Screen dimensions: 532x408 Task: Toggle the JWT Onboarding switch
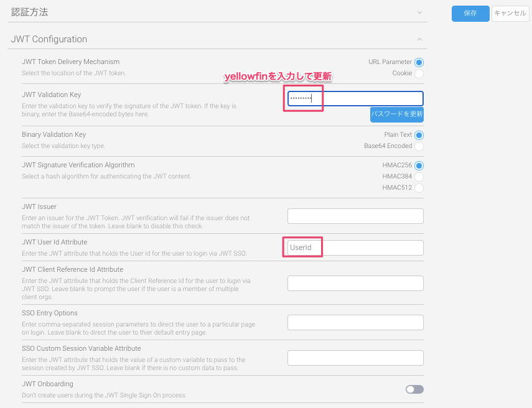tap(414, 389)
